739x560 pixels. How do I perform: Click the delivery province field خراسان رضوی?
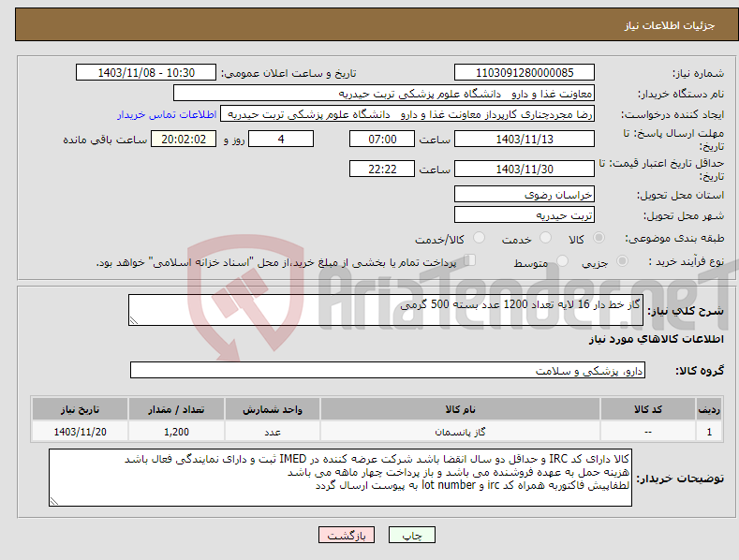click(x=525, y=194)
